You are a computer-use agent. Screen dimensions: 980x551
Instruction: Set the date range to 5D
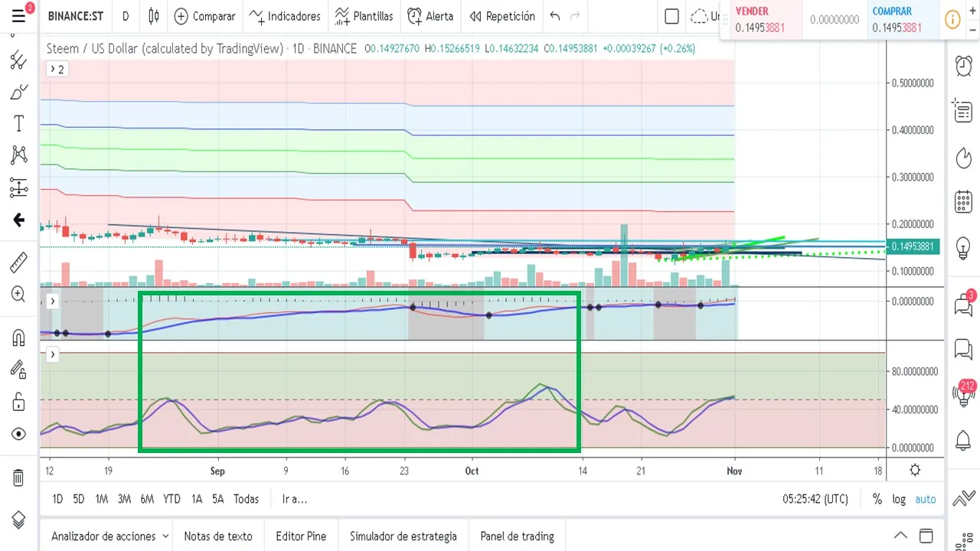tap(79, 499)
